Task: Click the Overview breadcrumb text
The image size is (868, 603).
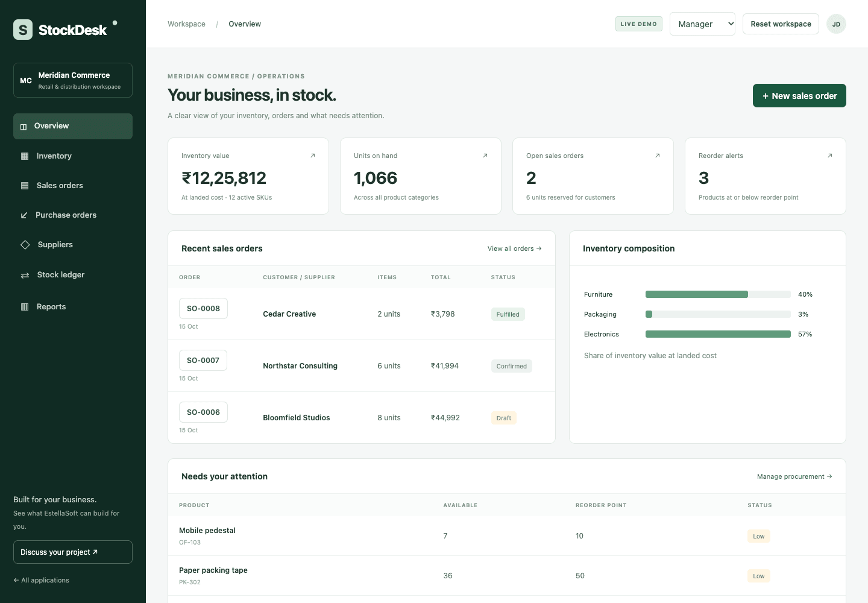Action: click(245, 24)
